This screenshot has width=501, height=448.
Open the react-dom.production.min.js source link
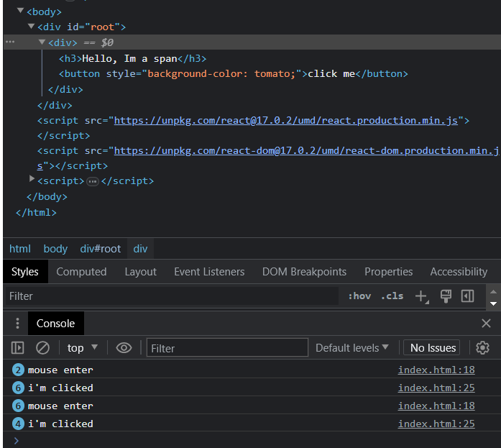pyautogui.click(x=305, y=150)
